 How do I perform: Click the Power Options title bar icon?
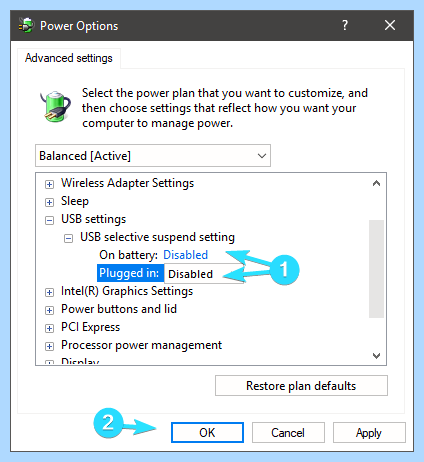coord(26,26)
